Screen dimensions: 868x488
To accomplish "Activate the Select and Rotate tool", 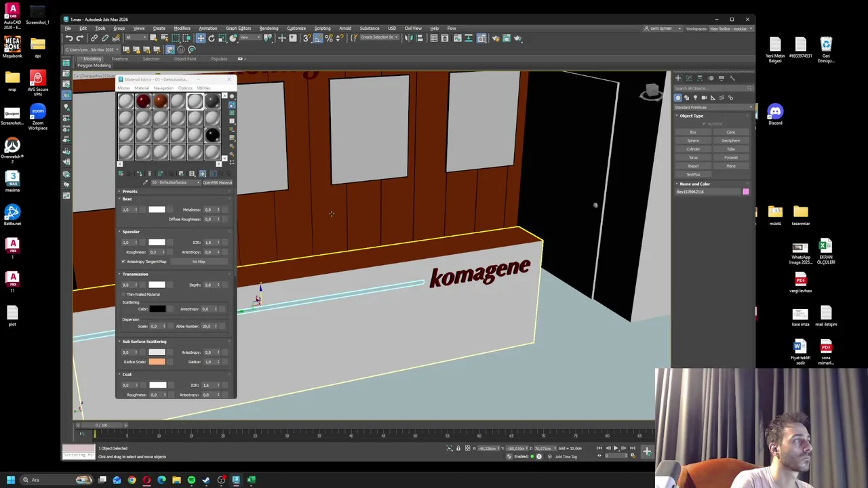I will [x=212, y=39].
